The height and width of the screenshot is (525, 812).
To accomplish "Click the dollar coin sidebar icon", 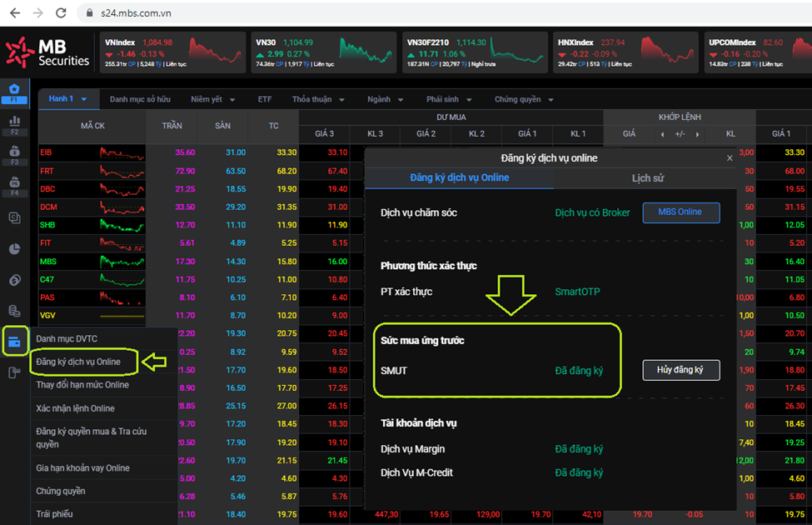I will click(14, 280).
